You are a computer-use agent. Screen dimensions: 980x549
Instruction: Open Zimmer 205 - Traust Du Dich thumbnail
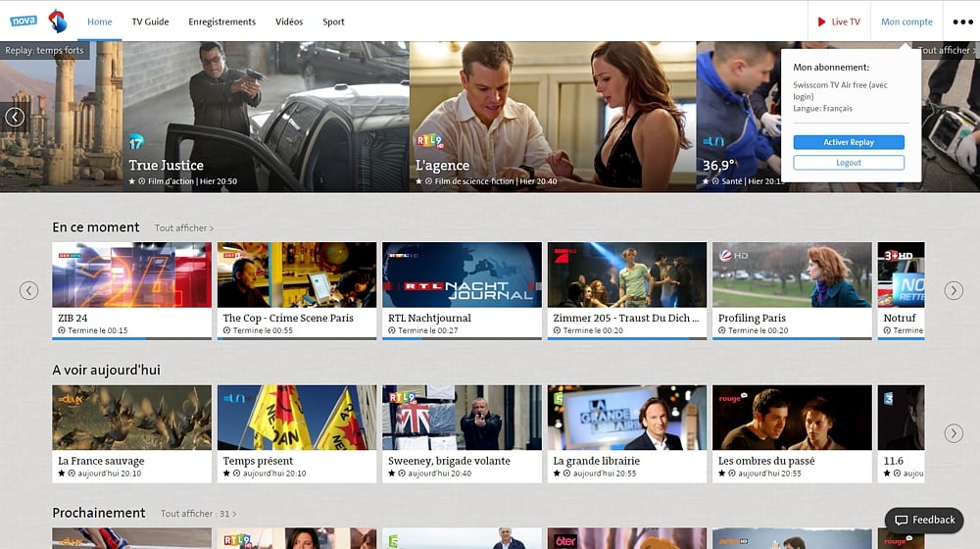627,275
